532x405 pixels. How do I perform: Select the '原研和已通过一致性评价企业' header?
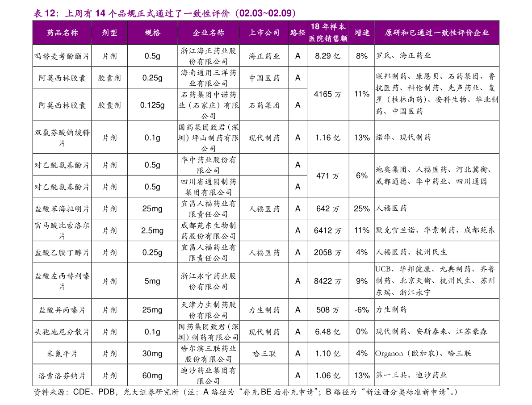pos(437,33)
